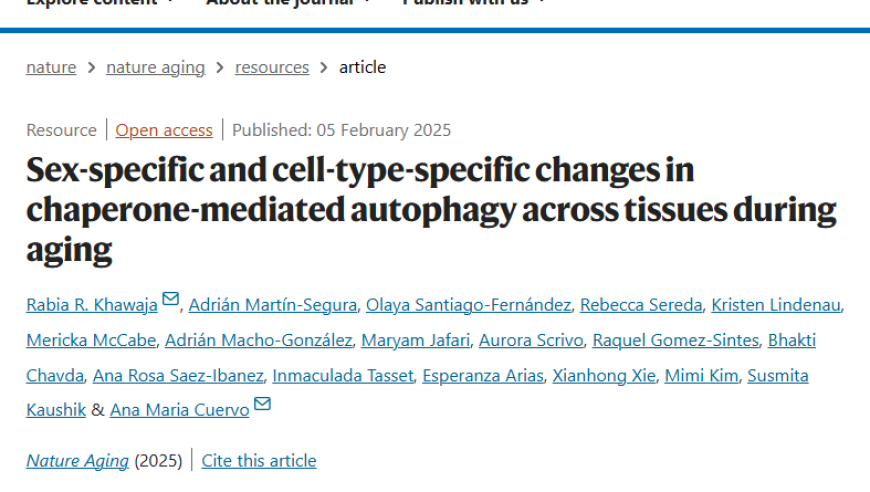The image size is (870, 492).
Task: Open the nature breadcrumb link
Action: click(51, 67)
